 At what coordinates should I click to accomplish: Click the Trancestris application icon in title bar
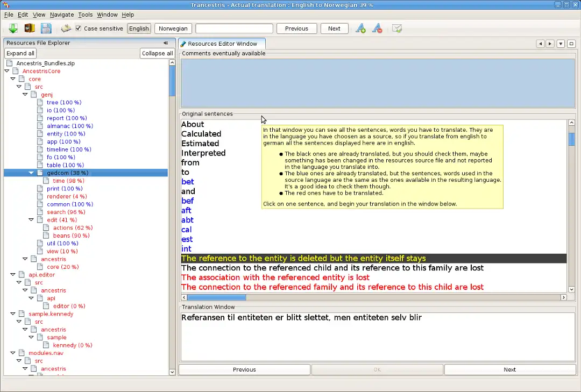coord(5,5)
